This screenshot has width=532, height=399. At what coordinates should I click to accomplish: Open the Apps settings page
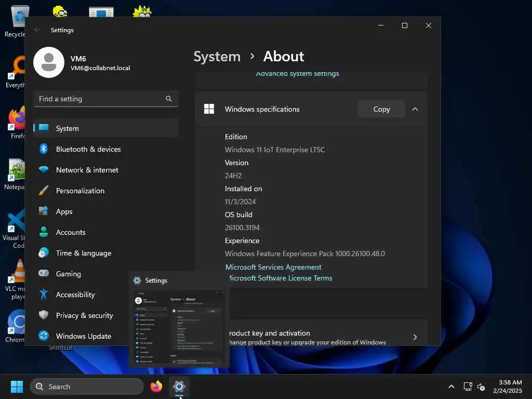106,211
